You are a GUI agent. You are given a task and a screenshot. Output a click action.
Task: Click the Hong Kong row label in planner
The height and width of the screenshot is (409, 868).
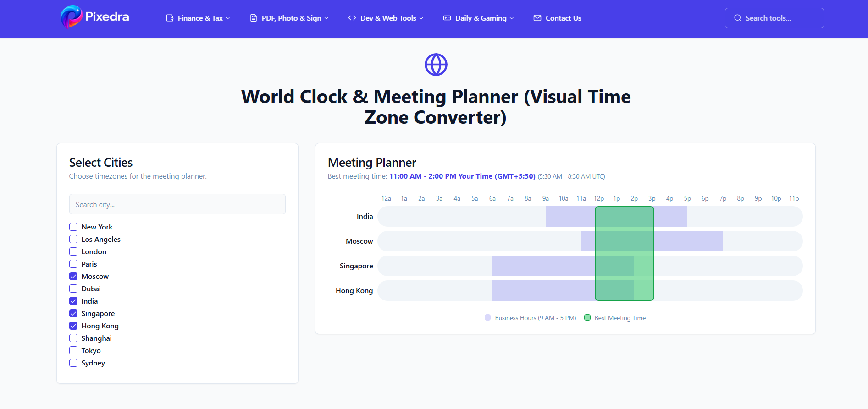click(354, 291)
